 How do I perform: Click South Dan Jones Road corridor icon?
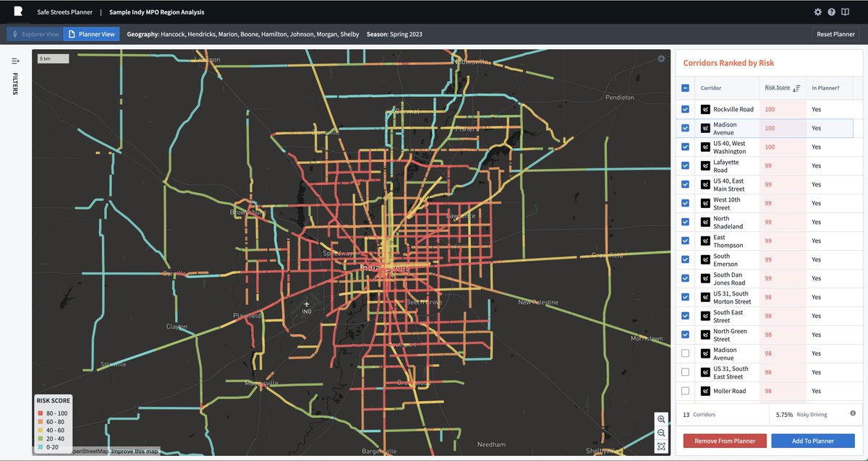point(706,278)
